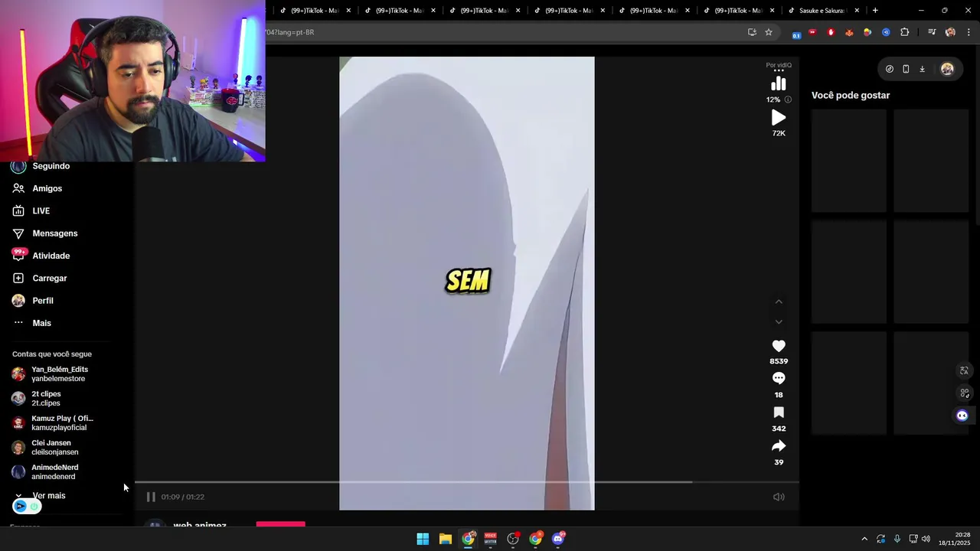Click the blue 0.1 extension icon
This screenshot has width=980, height=551.
[x=796, y=33]
